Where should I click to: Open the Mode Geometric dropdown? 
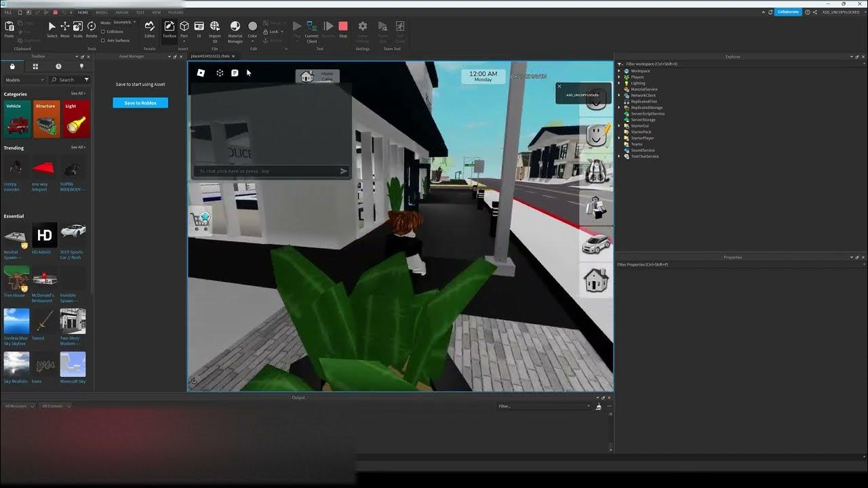coord(124,22)
